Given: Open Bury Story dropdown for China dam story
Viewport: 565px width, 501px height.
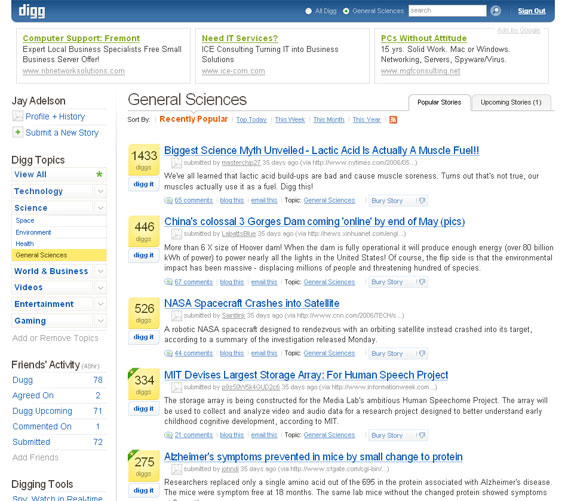Looking at the screenshot, I should tap(387, 282).
